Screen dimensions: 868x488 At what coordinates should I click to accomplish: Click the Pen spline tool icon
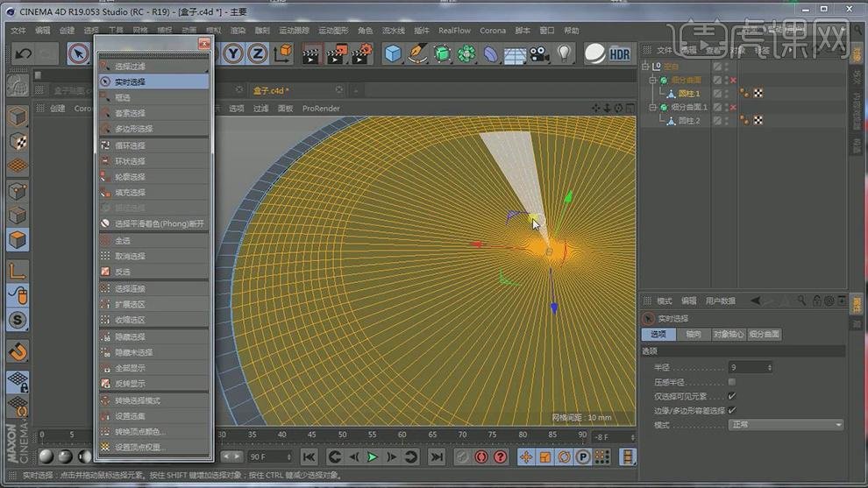pos(416,53)
